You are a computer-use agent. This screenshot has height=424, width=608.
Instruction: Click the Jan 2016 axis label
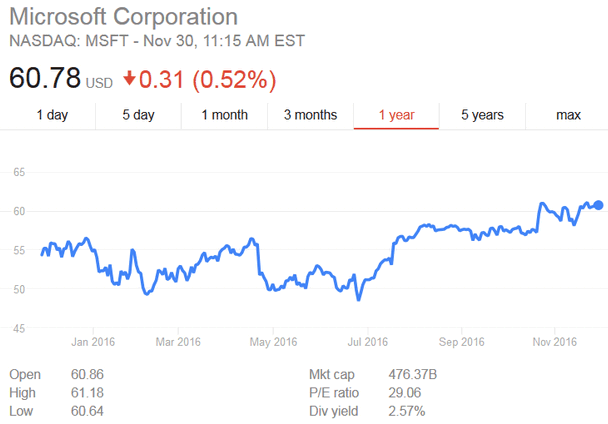(x=93, y=342)
